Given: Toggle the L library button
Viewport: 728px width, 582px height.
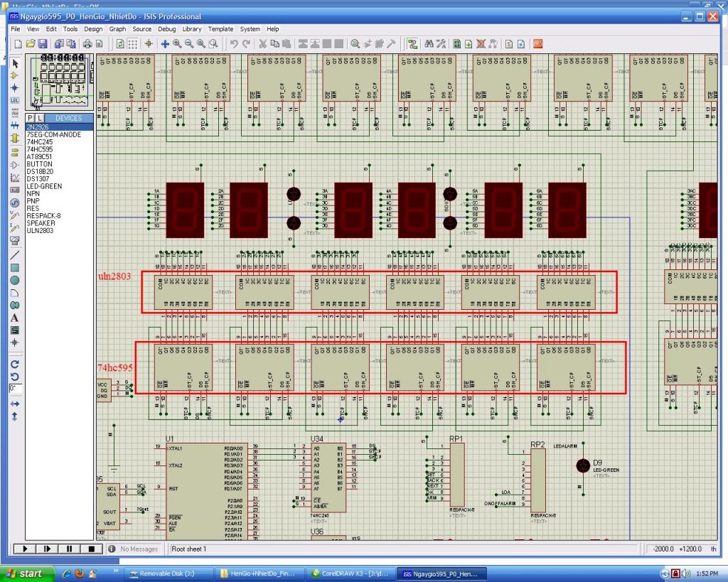Looking at the screenshot, I should click(x=40, y=118).
